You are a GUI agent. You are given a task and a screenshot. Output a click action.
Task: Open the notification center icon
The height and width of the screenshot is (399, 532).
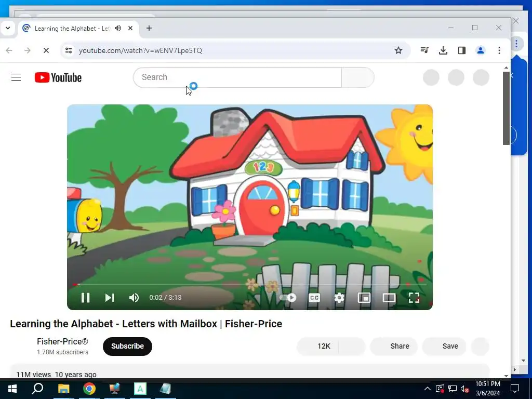(515, 389)
